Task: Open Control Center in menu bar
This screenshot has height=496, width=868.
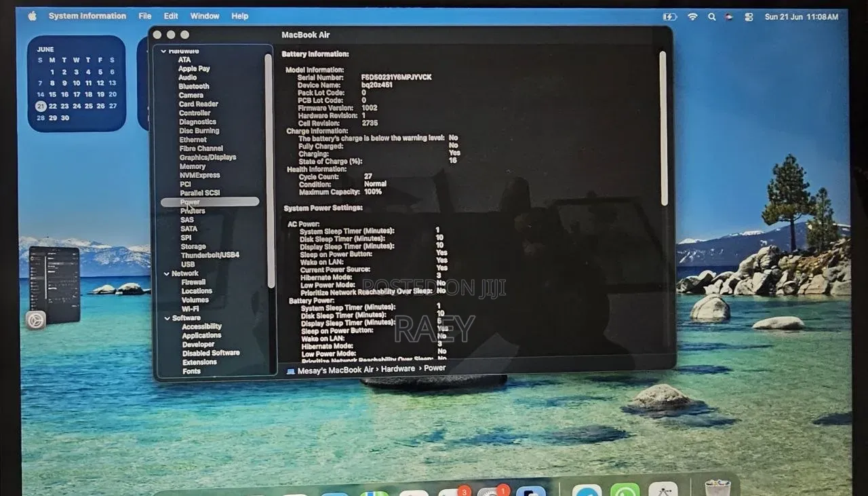Action: [749, 17]
